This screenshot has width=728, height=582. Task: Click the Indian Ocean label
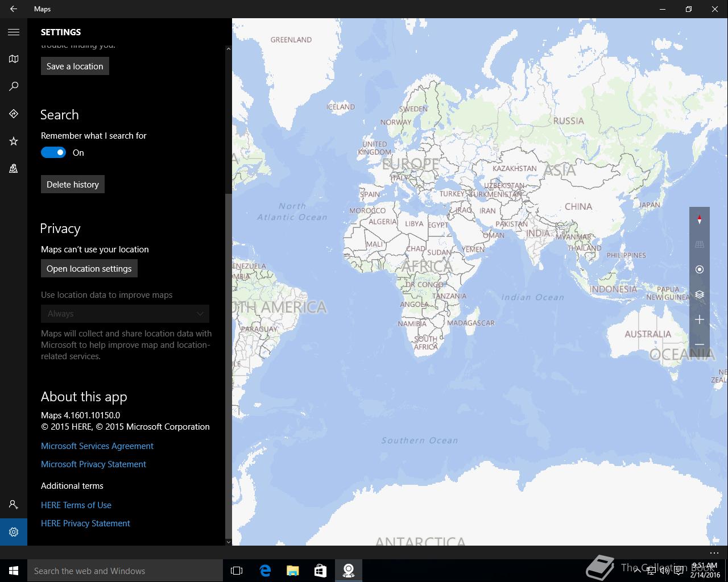[533, 297]
